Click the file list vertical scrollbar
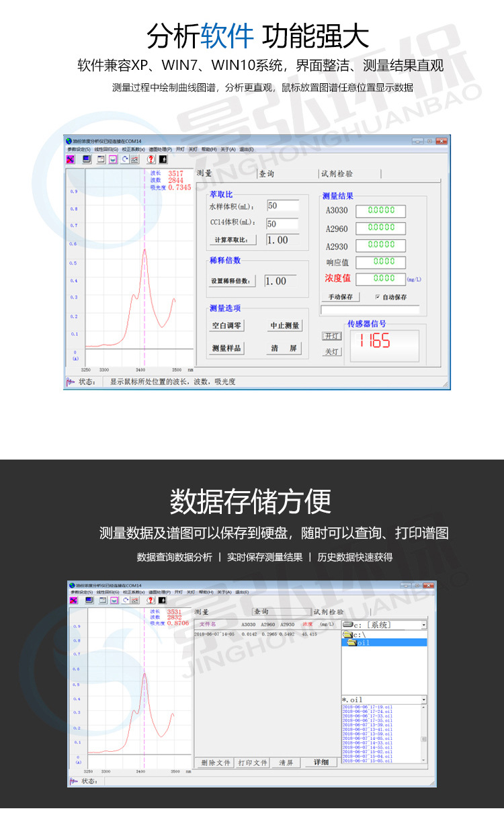The image size is (504, 817). [424, 734]
